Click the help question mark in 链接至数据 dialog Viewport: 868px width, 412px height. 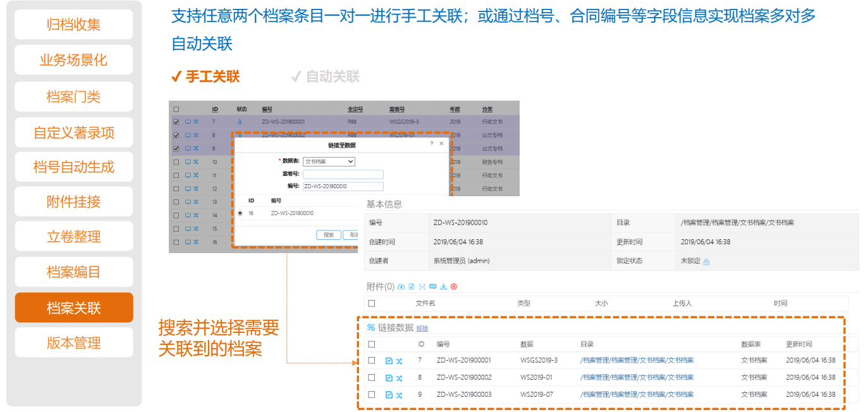(432, 144)
